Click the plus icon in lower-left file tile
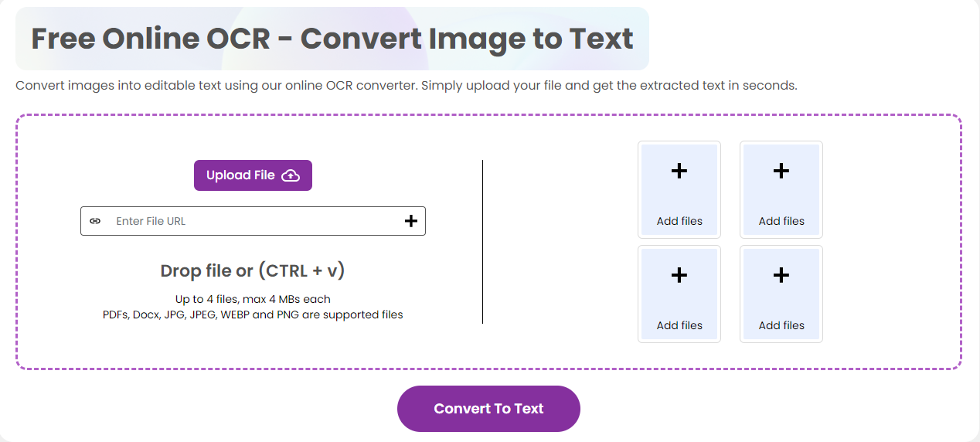 point(679,275)
